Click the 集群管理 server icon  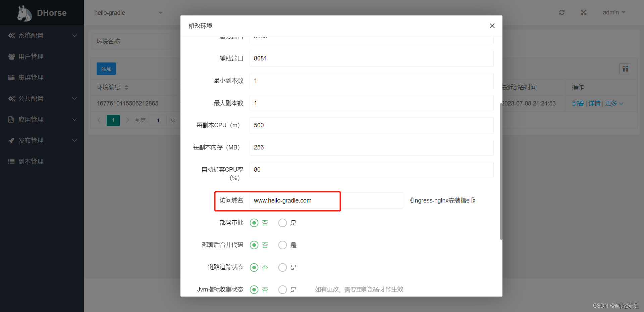tap(11, 77)
